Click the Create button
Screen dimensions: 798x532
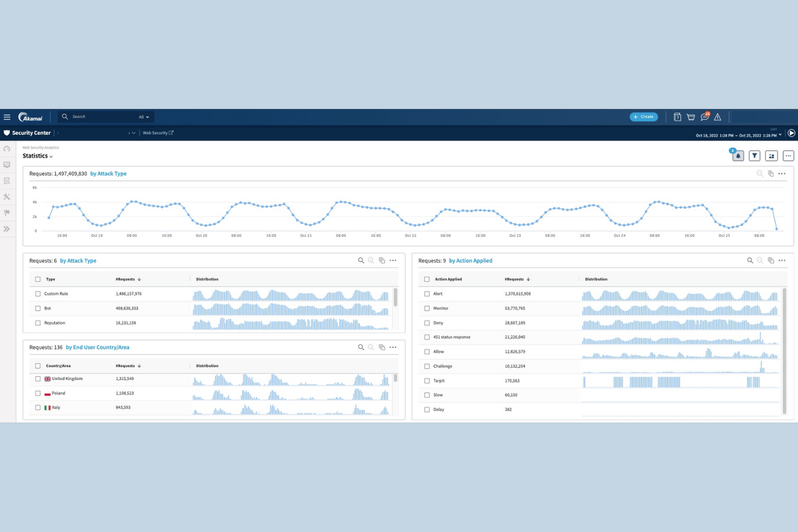pos(644,116)
